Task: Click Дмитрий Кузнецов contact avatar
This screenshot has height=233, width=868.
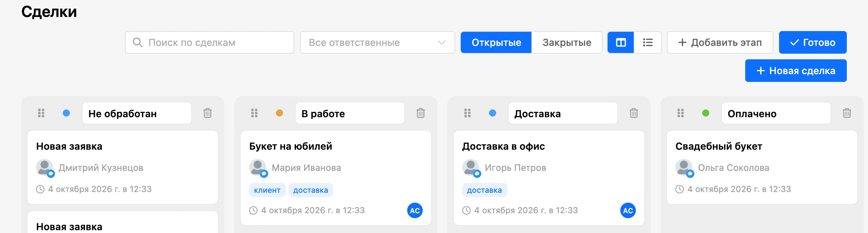Action: point(45,168)
